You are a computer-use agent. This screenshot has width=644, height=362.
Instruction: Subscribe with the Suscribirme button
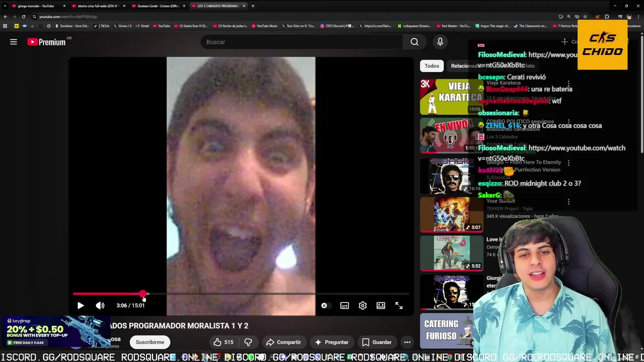point(150,342)
